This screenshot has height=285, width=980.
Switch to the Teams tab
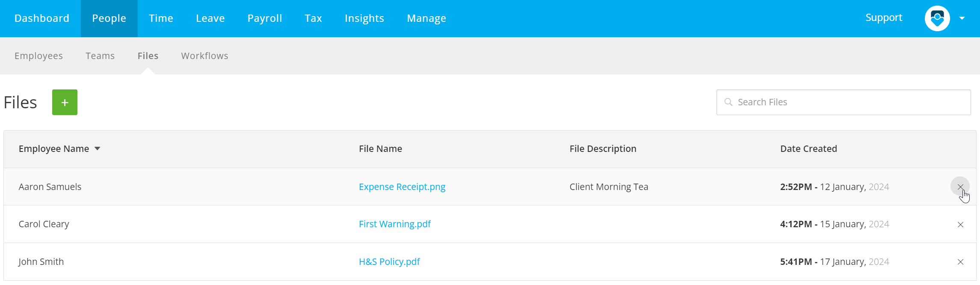(100, 56)
